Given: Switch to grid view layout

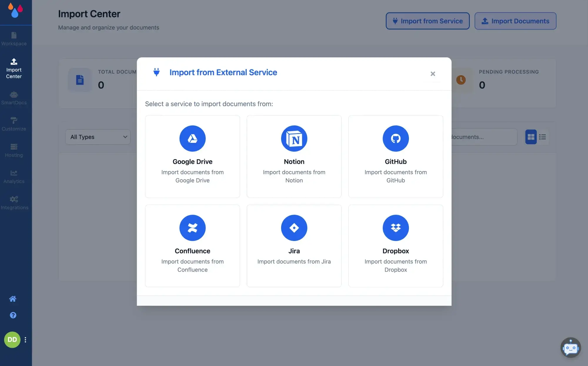Looking at the screenshot, I should [x=531, y=137].
